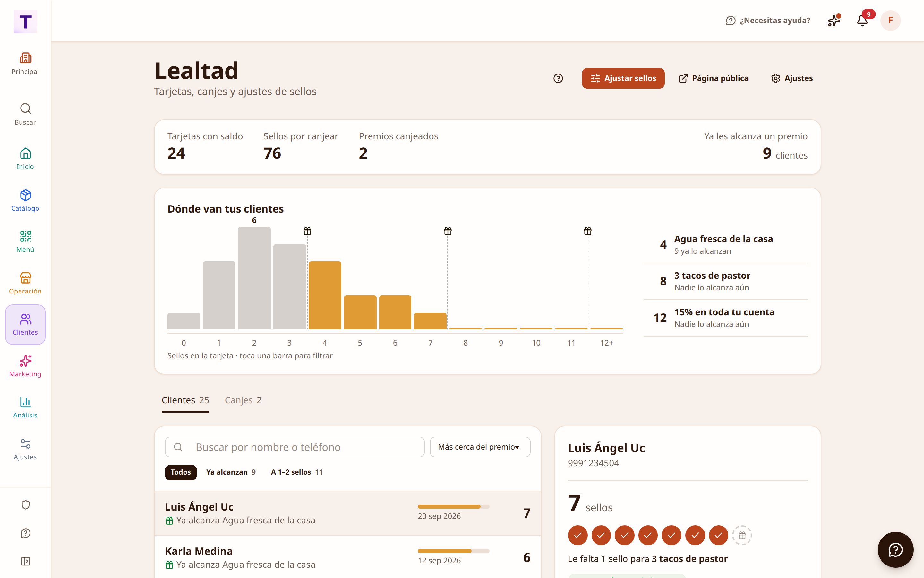Select the Todos filter chip

coord(181,472)
